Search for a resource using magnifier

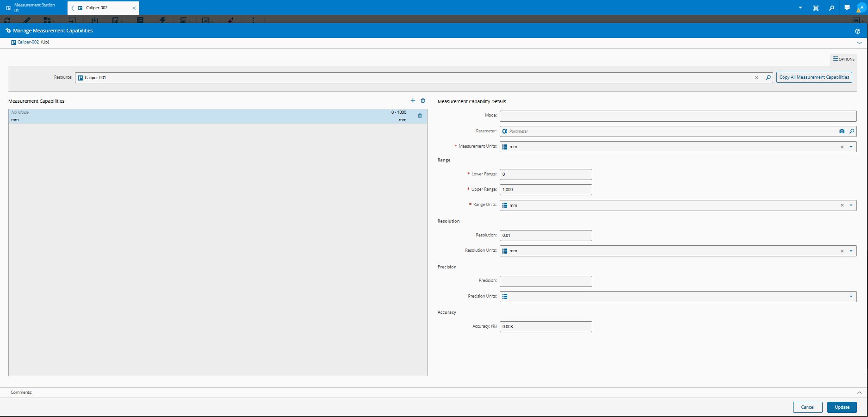tap(768, 77)
